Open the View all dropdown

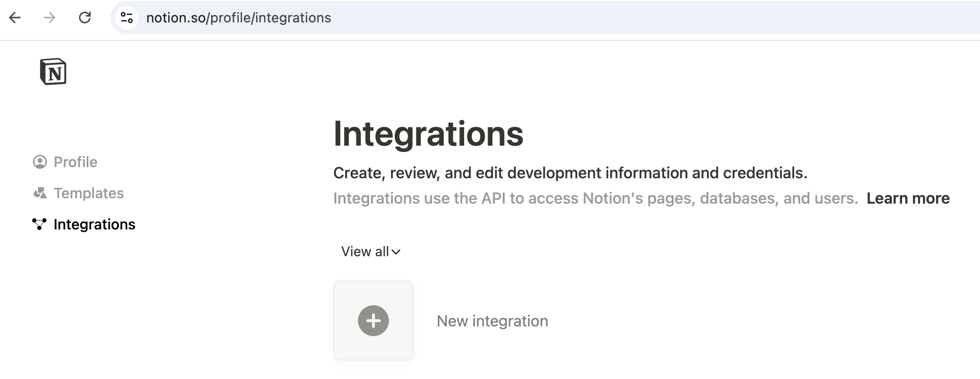point(365,252)
